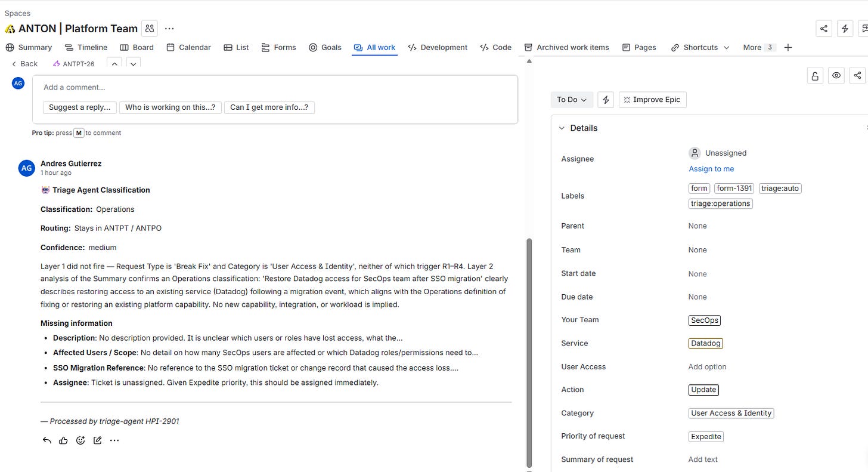Switch to the Forms view icon
This screenshot has height=472, width=868.
[265, 47]
